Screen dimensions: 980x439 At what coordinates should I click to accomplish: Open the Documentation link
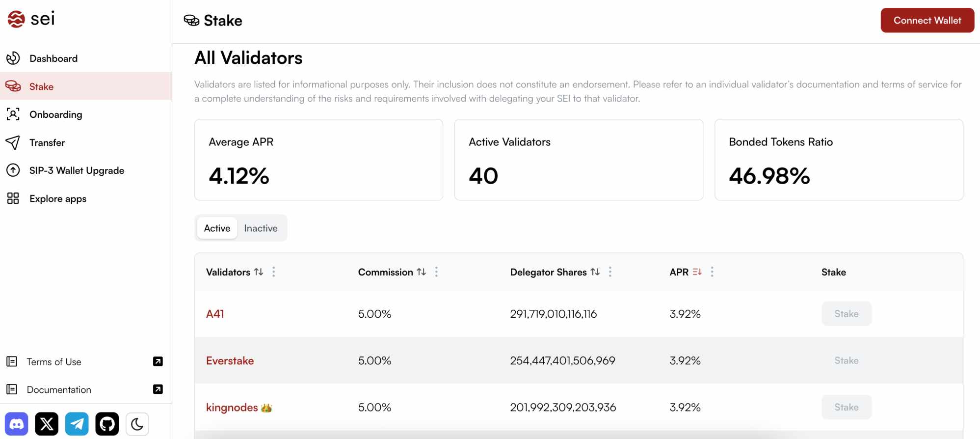coord(59,389)
